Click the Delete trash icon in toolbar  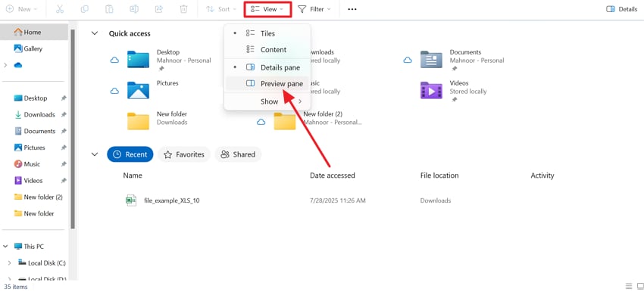pyautogui.click(x=183, y=9)
